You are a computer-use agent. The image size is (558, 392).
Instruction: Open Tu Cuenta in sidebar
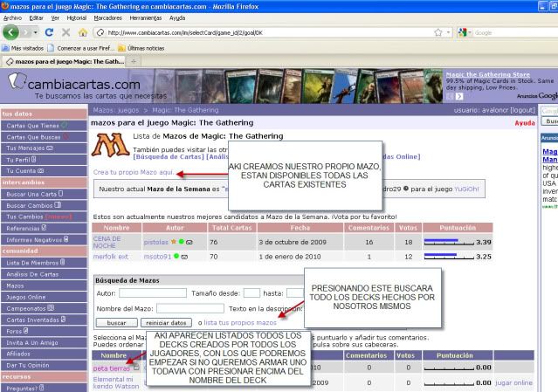click(x=44, y=171)
